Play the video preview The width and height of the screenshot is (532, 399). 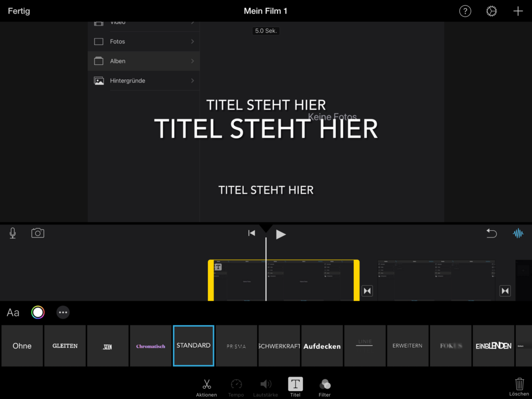[x=281, y=234]
